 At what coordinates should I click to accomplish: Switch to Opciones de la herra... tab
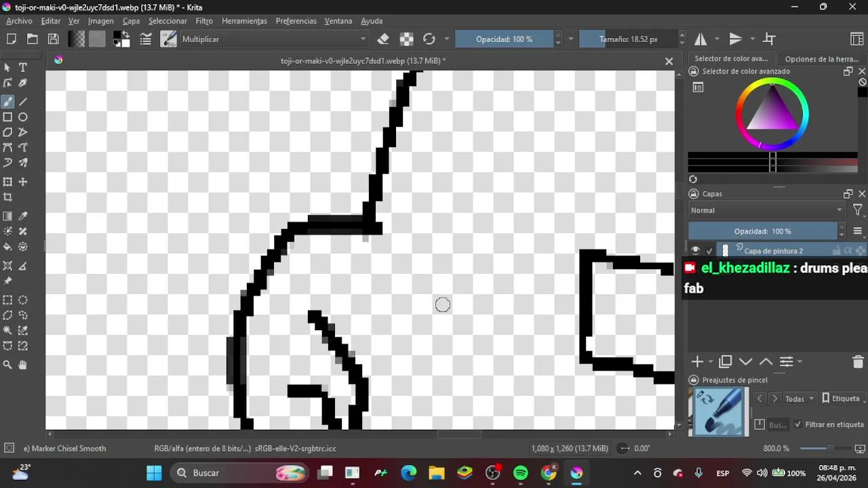coord(822,59)
